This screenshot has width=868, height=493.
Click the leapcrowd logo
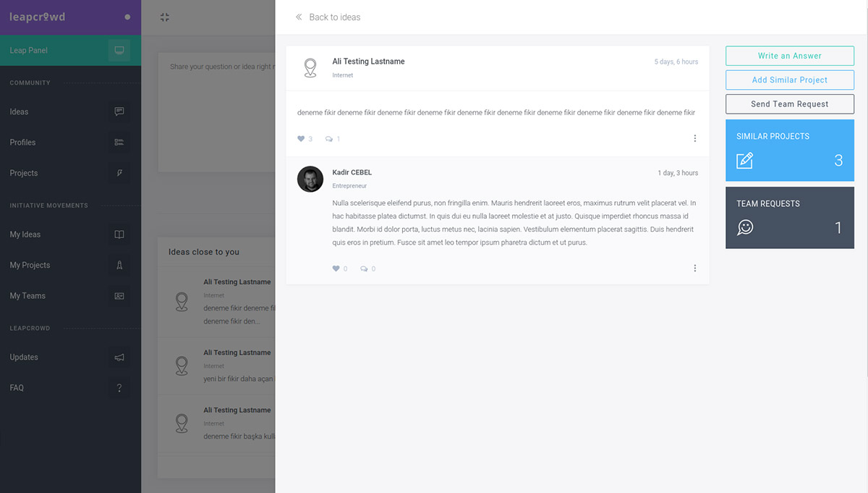tap(38, 17)
